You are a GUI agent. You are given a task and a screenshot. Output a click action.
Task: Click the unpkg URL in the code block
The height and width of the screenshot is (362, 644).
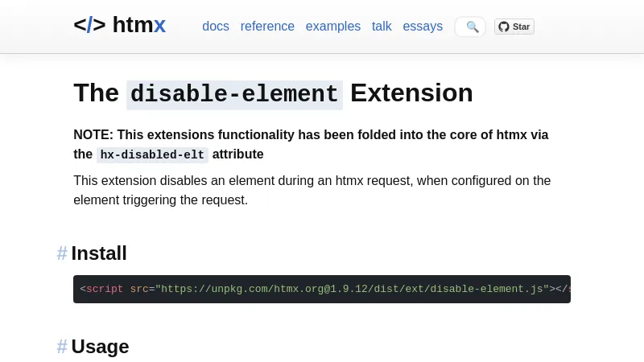pos(352,289)
